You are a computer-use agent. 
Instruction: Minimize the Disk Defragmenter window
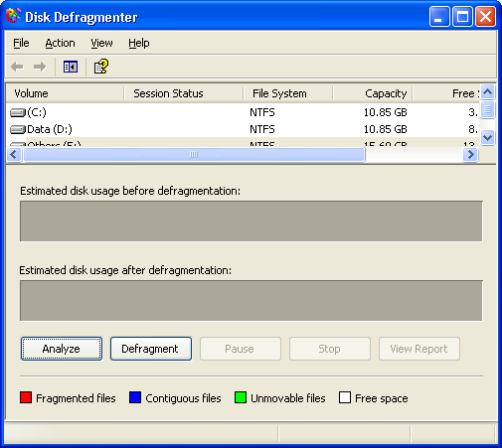pos(439,16)
